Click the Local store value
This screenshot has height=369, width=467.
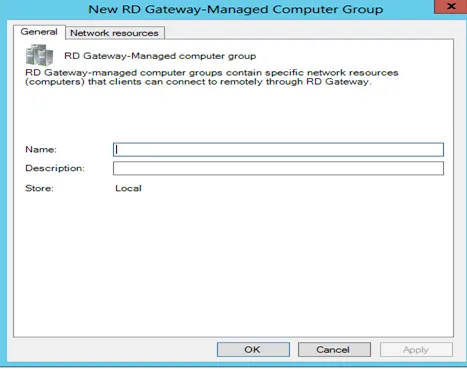pyautogui.click(x=128, y=188)
